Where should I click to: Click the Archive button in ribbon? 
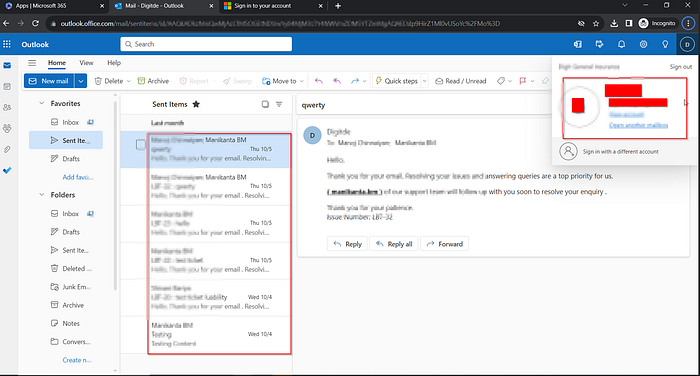(153, 81)
